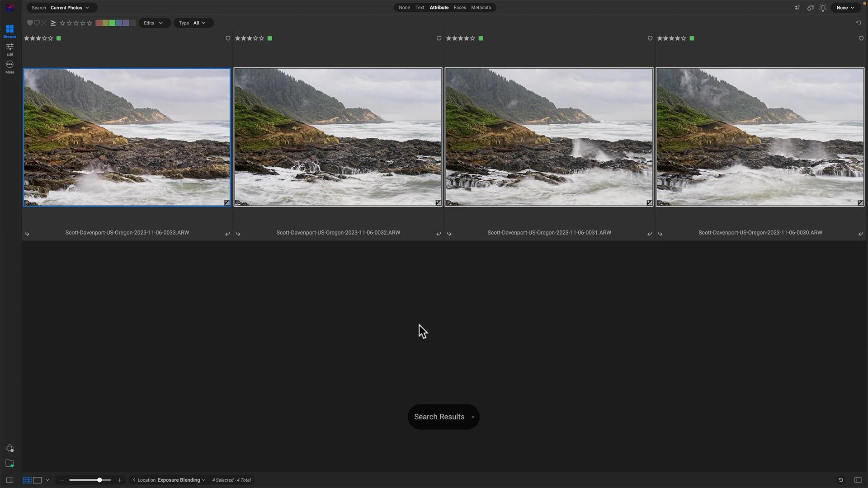This screenshot has width=868, height=488.
Task: Toggle the favorite heart filter
Action: [30, 23]
